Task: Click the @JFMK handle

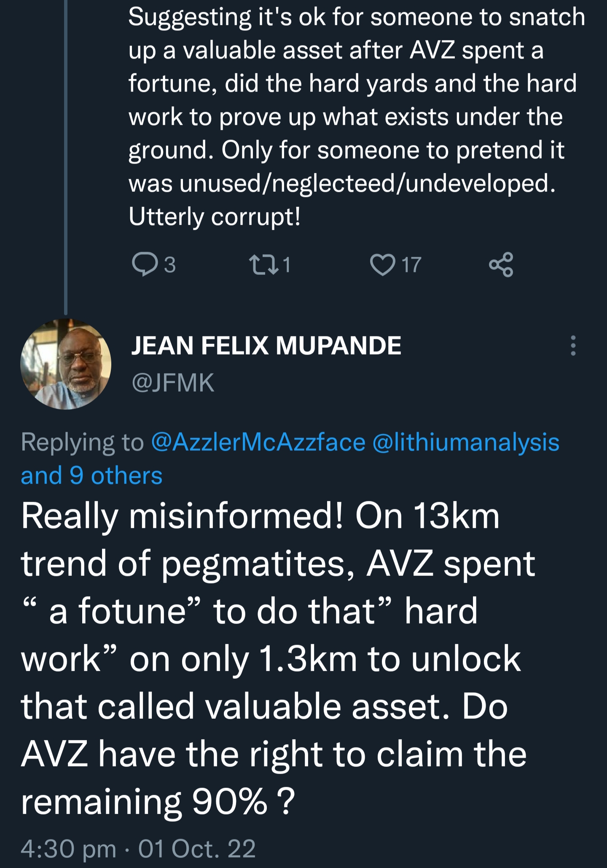Action: [173, 383]
